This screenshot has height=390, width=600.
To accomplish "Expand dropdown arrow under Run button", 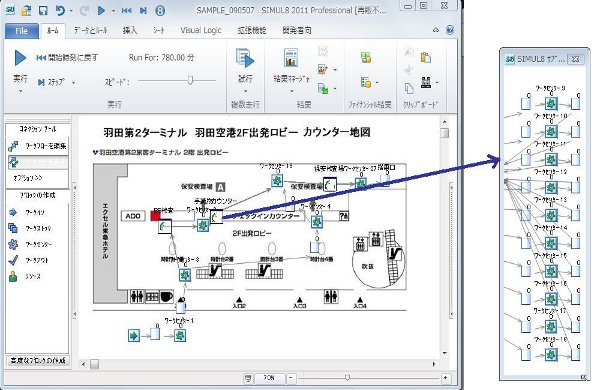I will coord(20,91).
